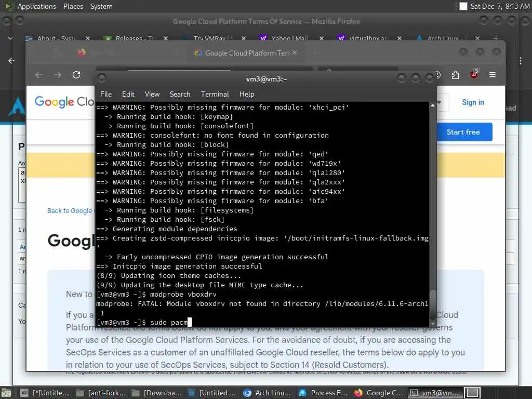Switch to the [Untitled ... document taskbar window
Image resolution: width=532 pixels, height=399 pixels.
[212, 393]
